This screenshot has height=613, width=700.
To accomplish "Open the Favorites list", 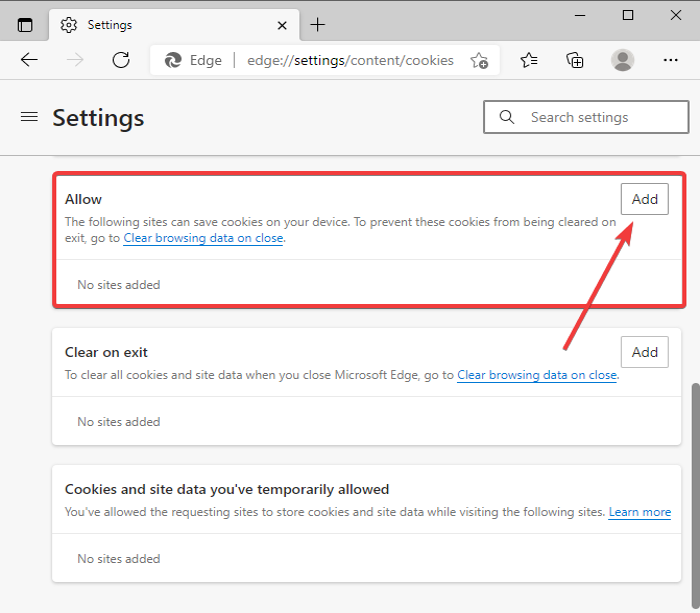I will point(529,60).
